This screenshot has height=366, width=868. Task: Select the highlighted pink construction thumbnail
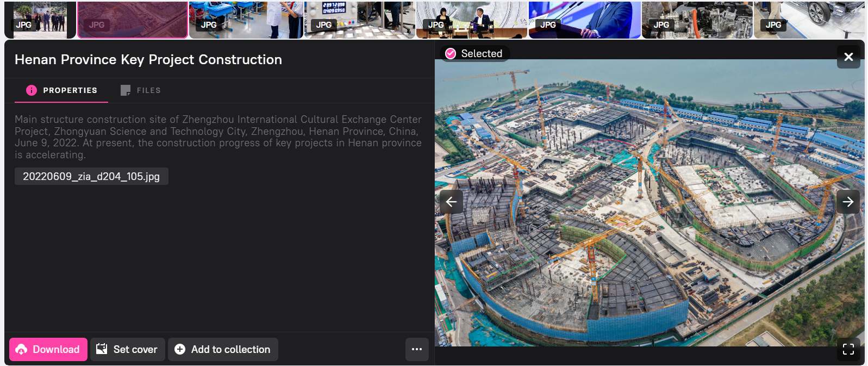[x=133, y=20]
